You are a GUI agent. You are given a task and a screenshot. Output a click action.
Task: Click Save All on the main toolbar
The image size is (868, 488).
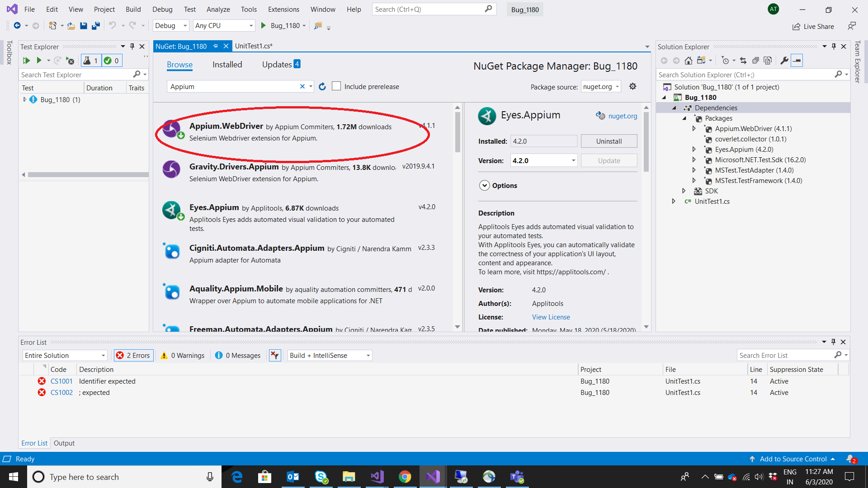(95, 26)
